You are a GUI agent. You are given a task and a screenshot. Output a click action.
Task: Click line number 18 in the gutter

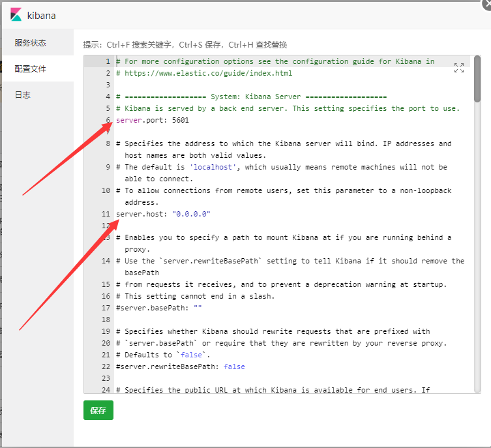tap(106, 320)
